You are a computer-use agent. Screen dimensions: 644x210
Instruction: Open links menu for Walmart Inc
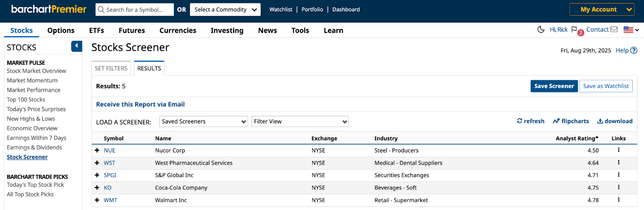[619, 200]
